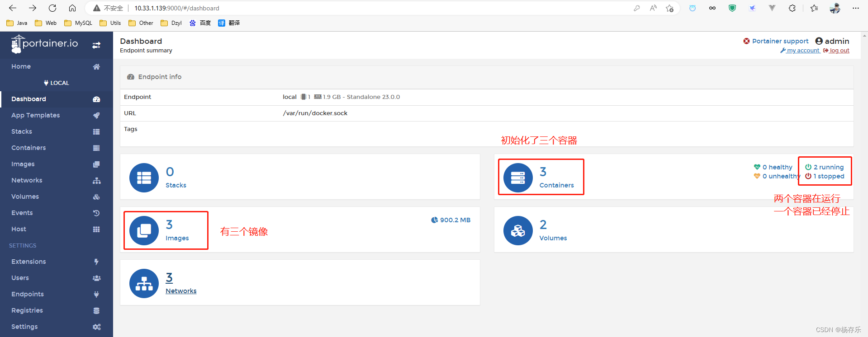
Task: Click the Users group icon in the sidebar
Action: pyautogui.click(x=96, y=278)
